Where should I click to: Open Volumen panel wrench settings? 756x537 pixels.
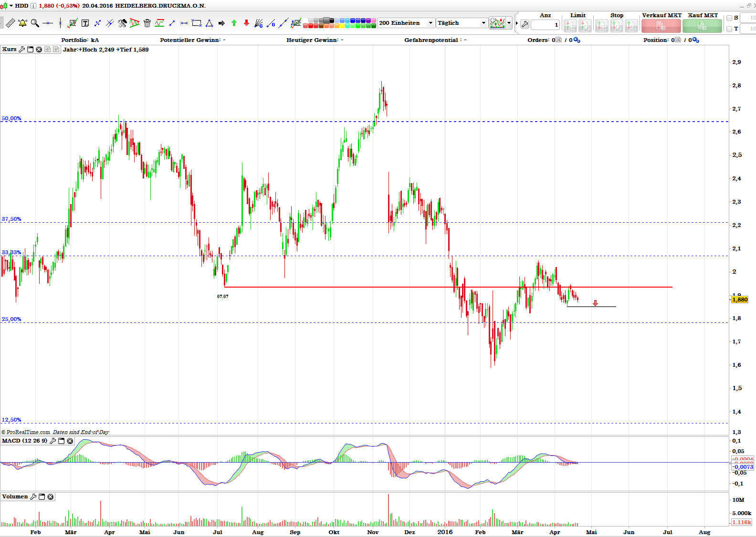33,496
